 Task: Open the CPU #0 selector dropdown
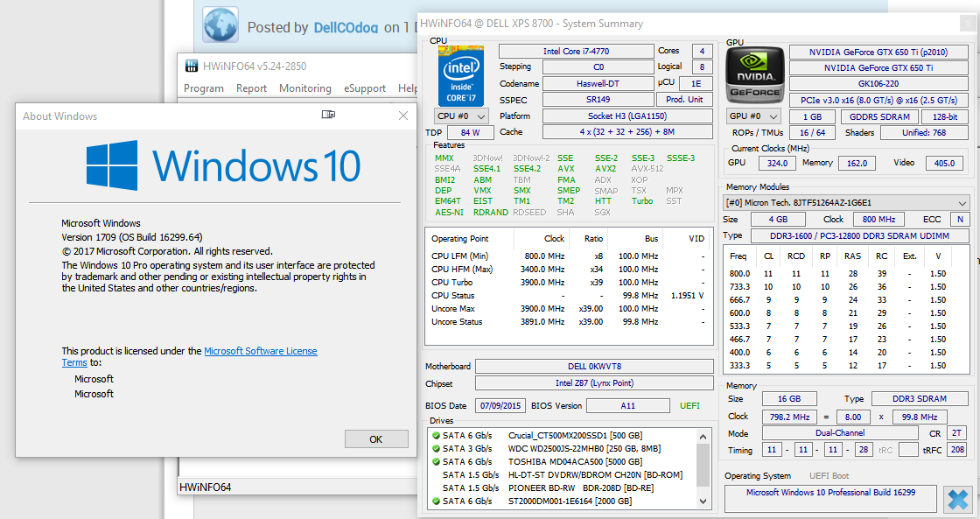click(462, 116)
